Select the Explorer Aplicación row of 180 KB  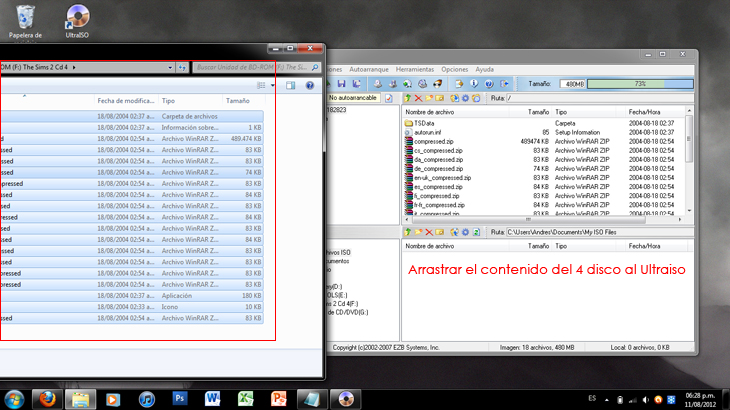coord(132,296)
